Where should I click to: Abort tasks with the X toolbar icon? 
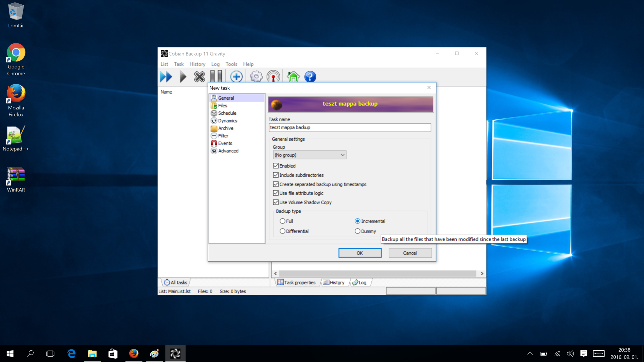[x=199, y=76]
